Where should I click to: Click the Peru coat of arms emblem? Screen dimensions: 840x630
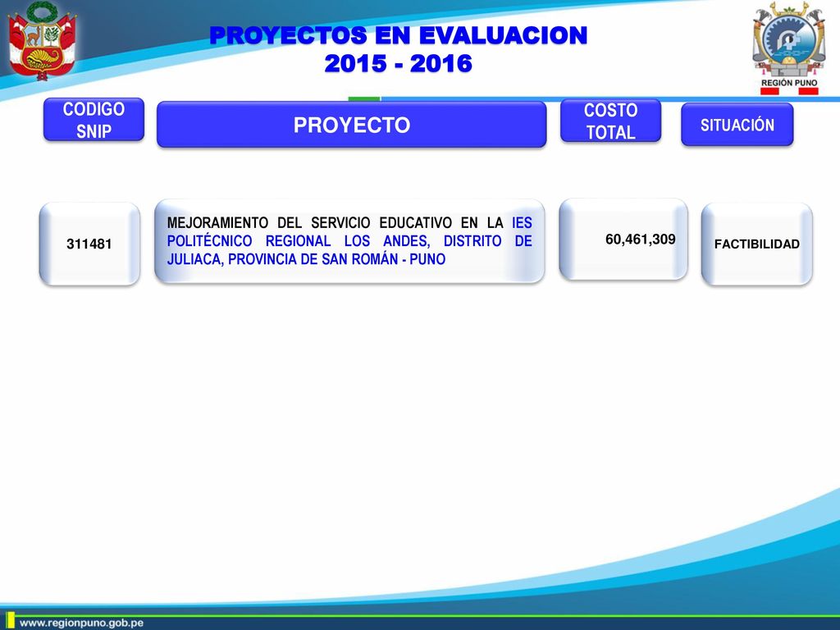click(x=43, y=41)
